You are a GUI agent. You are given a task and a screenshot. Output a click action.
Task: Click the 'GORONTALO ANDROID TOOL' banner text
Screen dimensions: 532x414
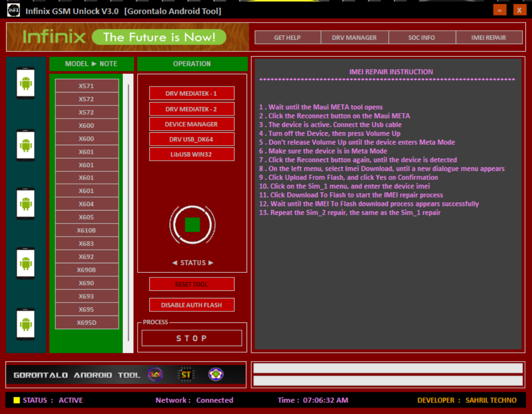[77, 375]
